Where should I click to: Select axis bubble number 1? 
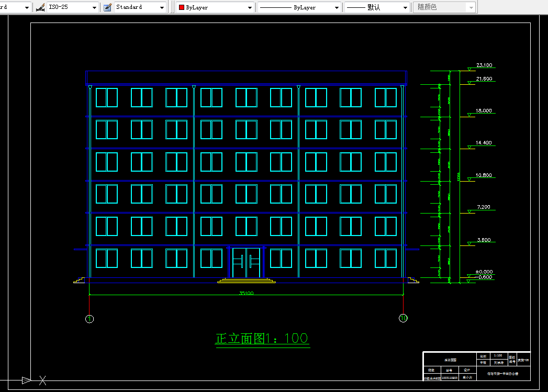(x=90, y=319)
